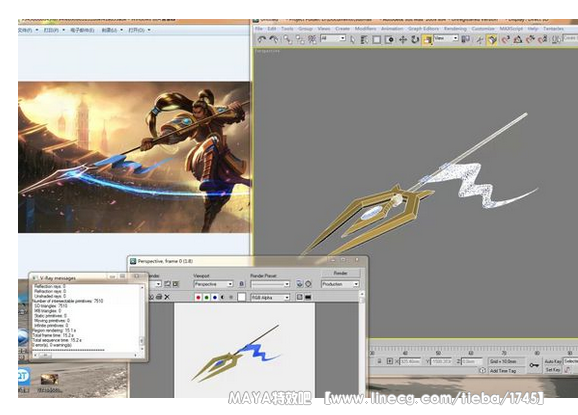
Task: Activate the Select and Link tool
Action: 288,39
